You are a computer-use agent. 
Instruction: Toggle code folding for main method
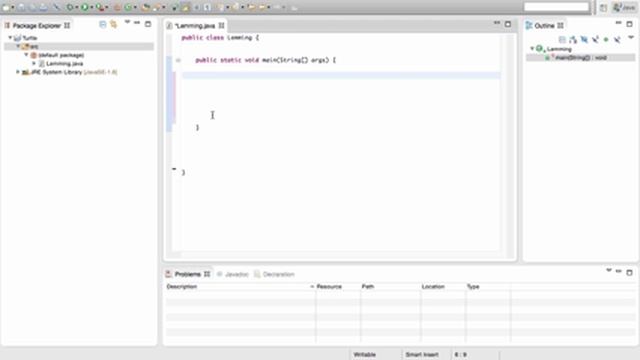(178, 60)
